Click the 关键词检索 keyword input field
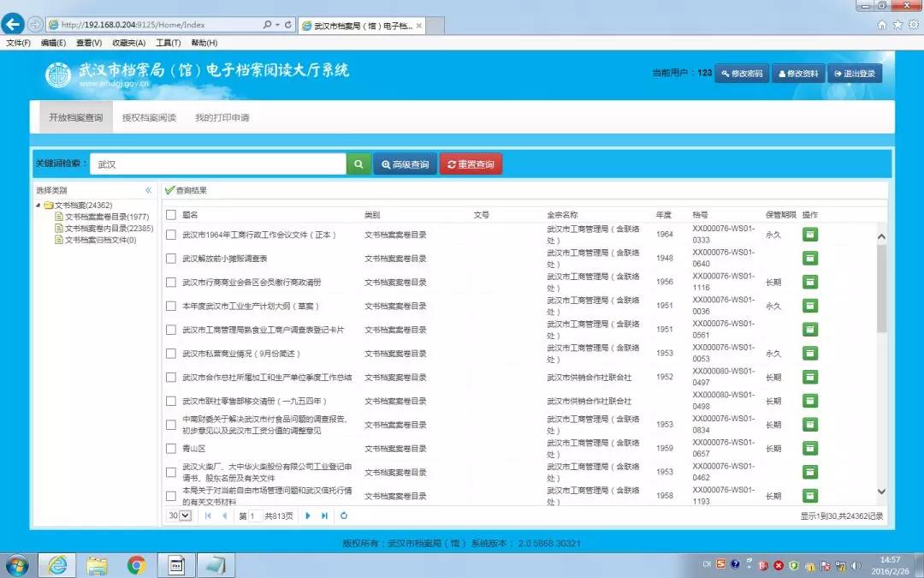 point(218,164)
